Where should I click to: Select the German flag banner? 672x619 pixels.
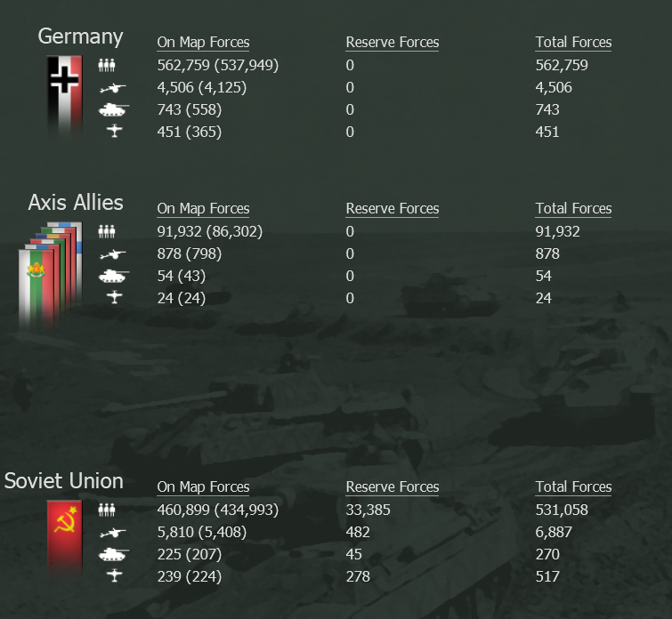64,94
